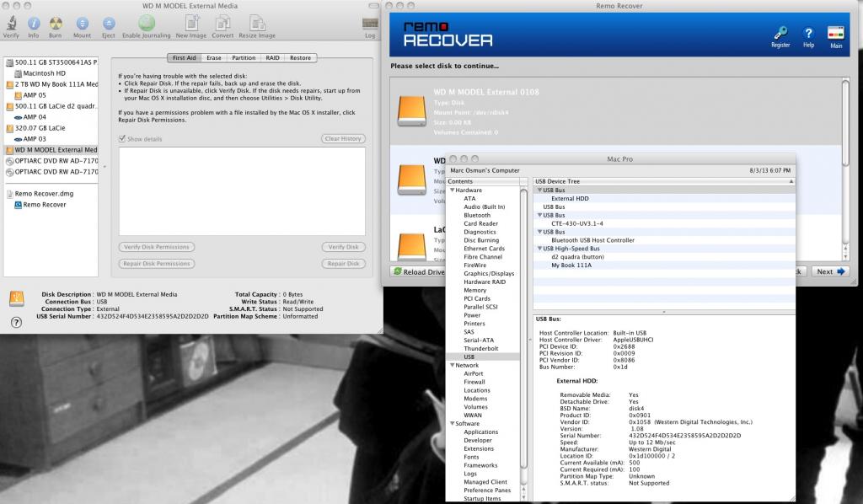Toggle the Show details checkbox
This screenshot has height=504, width=863.
click(122, 139)
